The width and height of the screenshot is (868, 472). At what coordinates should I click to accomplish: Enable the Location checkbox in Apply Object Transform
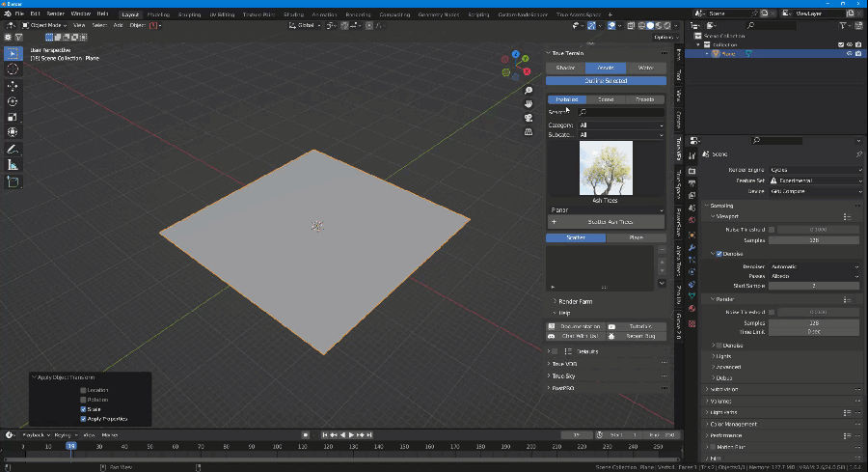[84, 390]
